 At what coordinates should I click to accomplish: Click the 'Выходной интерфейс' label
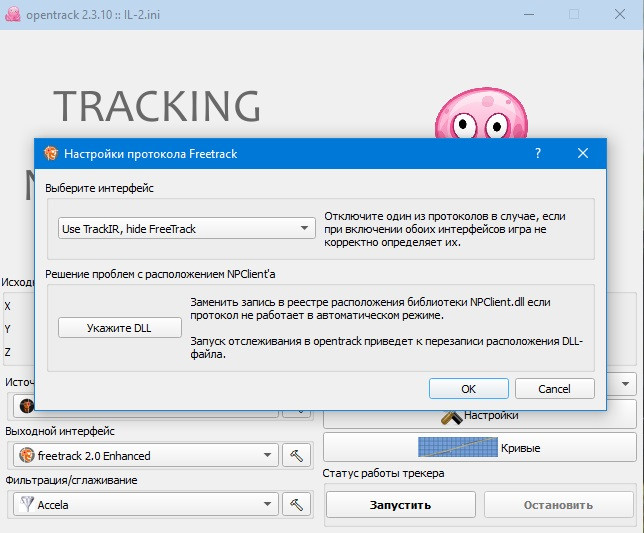coord(60,431)
